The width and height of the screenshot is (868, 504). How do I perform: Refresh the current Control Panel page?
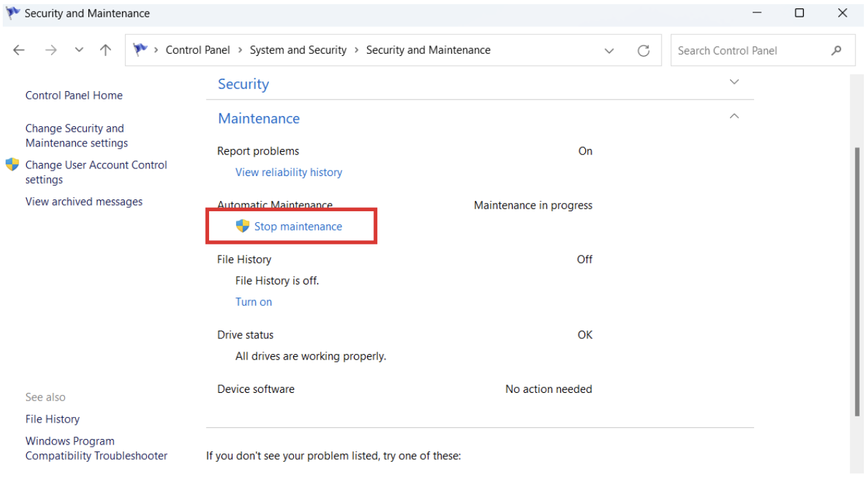[644, 50]
